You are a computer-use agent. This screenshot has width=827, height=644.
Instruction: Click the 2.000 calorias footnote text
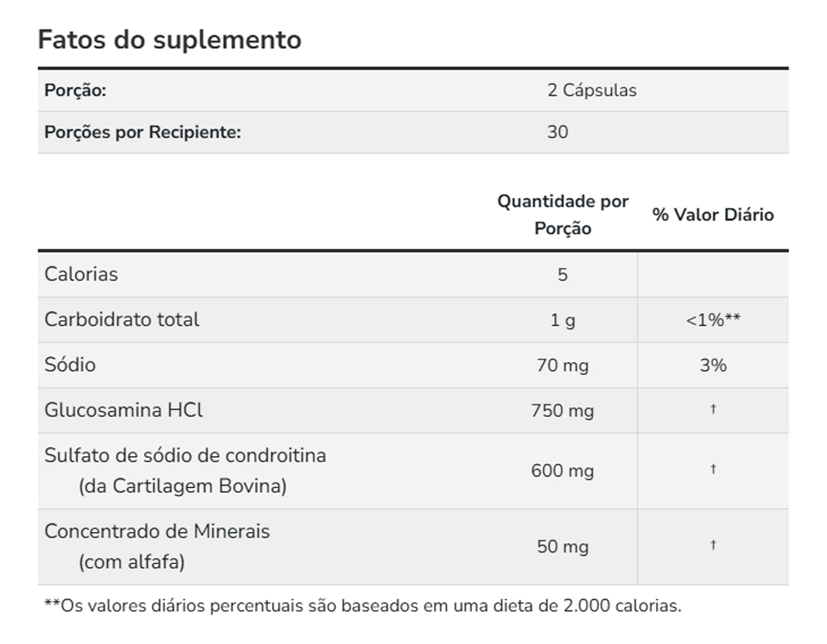[x=361, y=606]
